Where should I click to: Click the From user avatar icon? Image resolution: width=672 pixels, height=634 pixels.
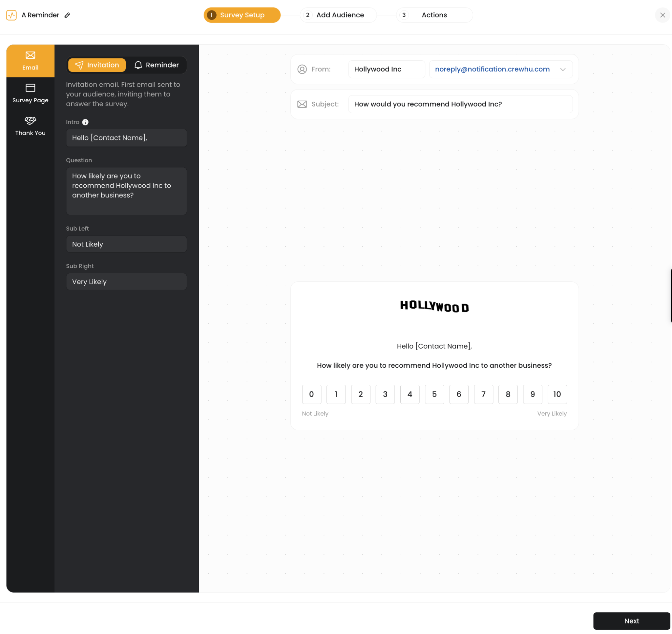(x=302, y=69)
